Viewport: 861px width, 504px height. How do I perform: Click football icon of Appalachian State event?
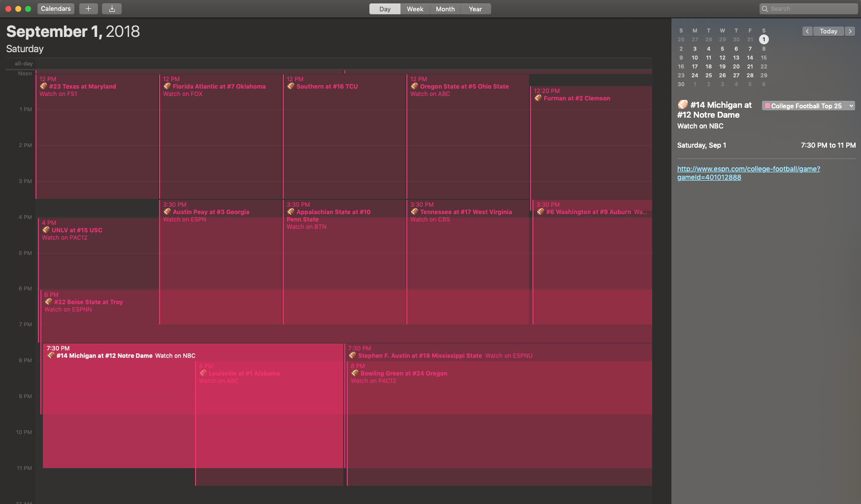(291, 212)
